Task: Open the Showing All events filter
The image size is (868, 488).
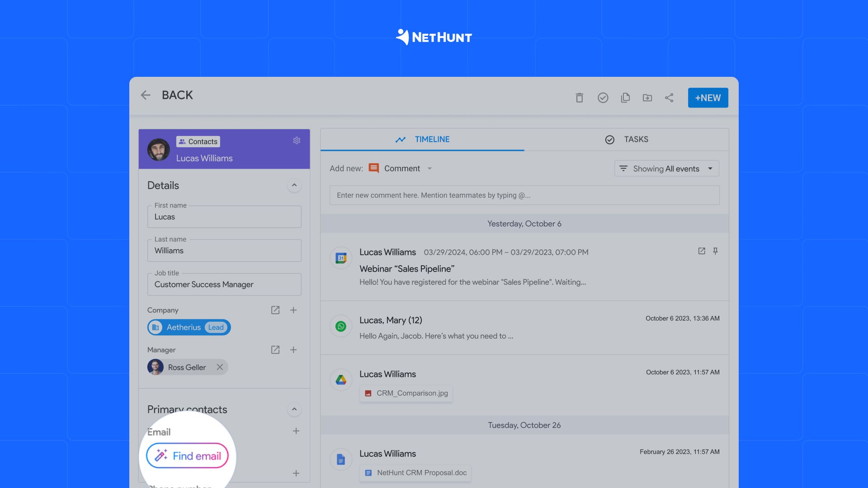Action: [666, 169]
